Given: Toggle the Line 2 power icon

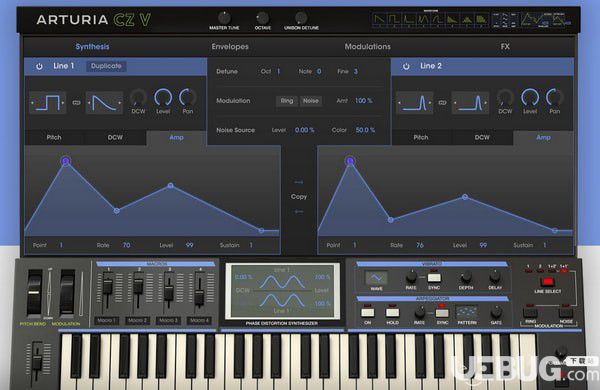Looking at the screenshot, I should (406, 66).
